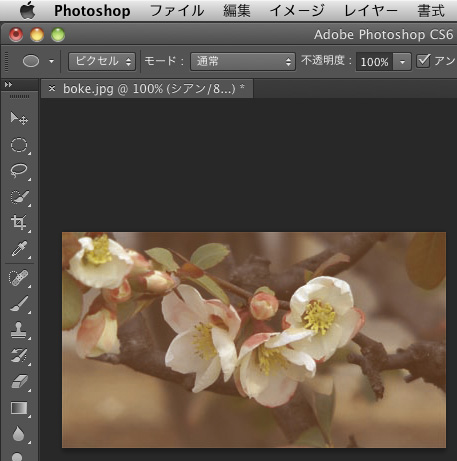The width and height of the screenshot is (457, 461).
Task: Open the ellipse tool preset picker arrow
Action: click(x=51, y=61)
